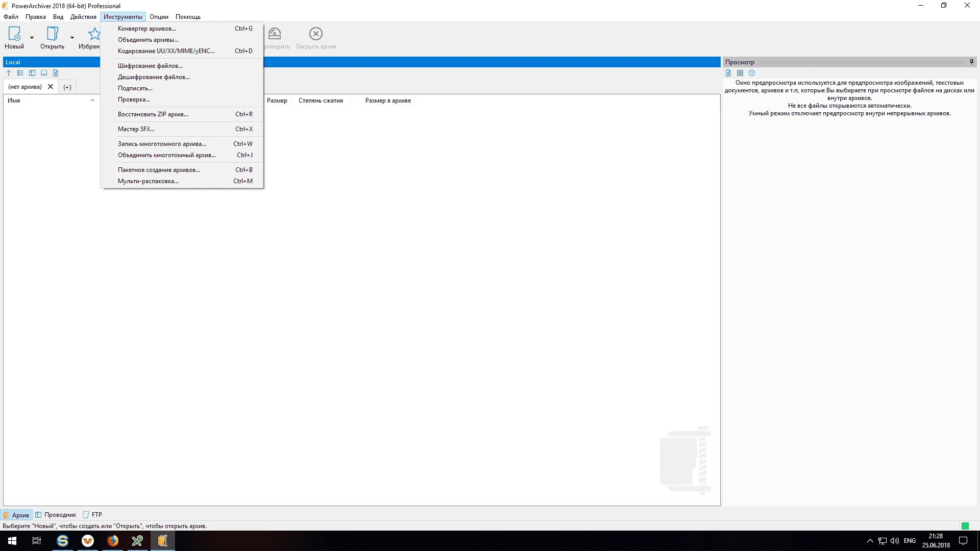Choose Проверка... menu entry

pyautogui.click(x=182, y=99)
